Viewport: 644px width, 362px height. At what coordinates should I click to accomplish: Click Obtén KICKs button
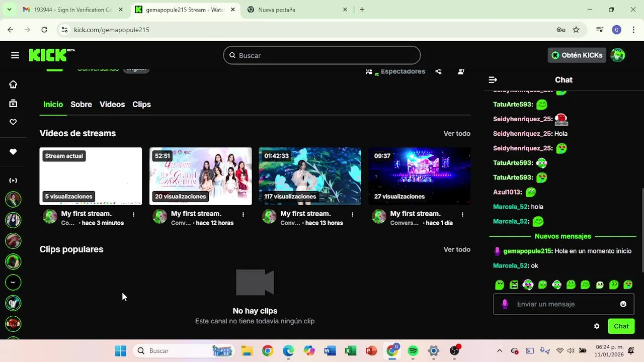577,55
